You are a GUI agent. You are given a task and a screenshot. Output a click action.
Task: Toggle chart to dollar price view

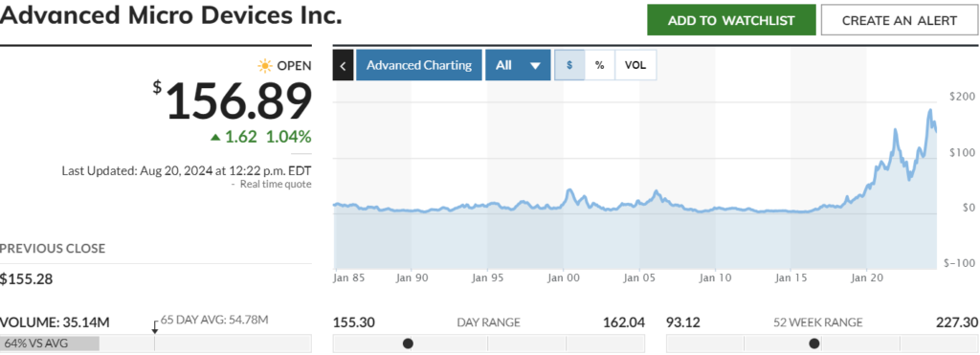[x=569, y=65]
